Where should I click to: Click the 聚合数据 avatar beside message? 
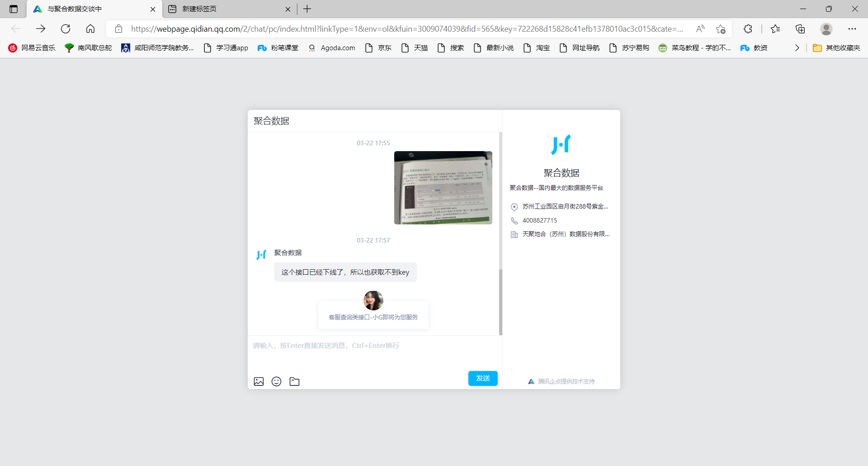[261, 255]
